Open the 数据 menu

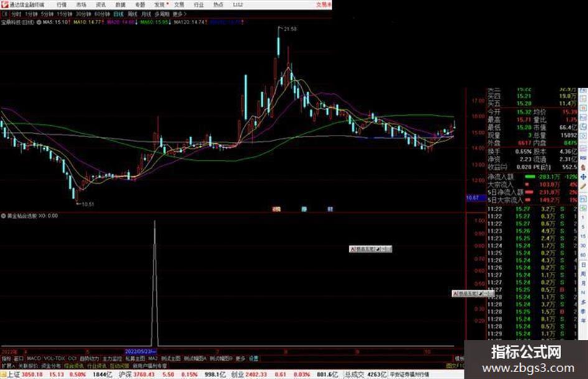[120, 4]
